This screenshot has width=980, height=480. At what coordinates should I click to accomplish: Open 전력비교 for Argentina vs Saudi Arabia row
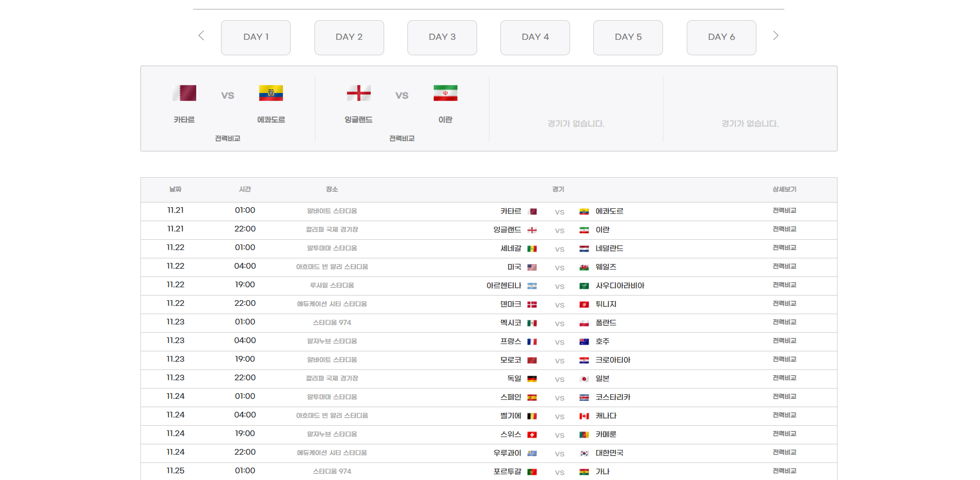pyautogui.click(x=784, y=285)
